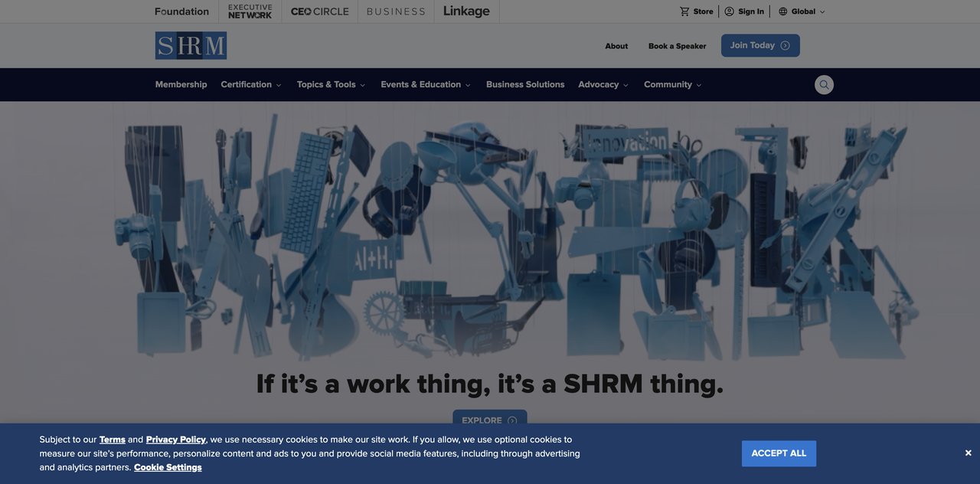Expand the Certification menu chevron
The height and width of the screenshot is (484, 980).
click(x=279, y=85)
